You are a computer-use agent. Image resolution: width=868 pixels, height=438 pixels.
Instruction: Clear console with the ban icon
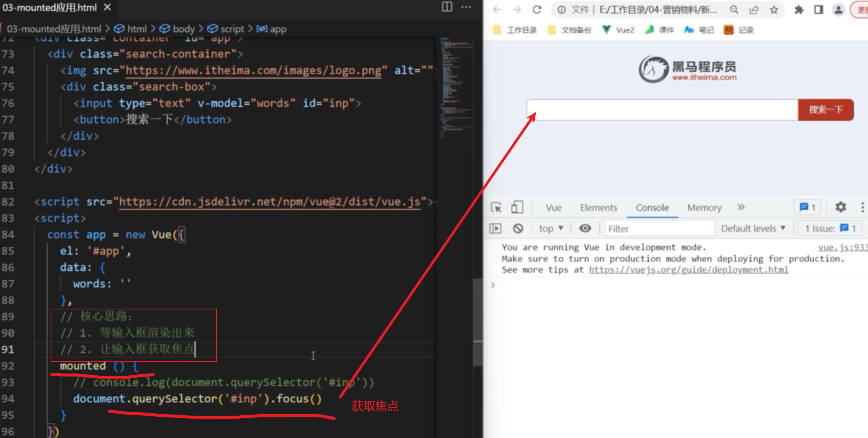(518, 228)
